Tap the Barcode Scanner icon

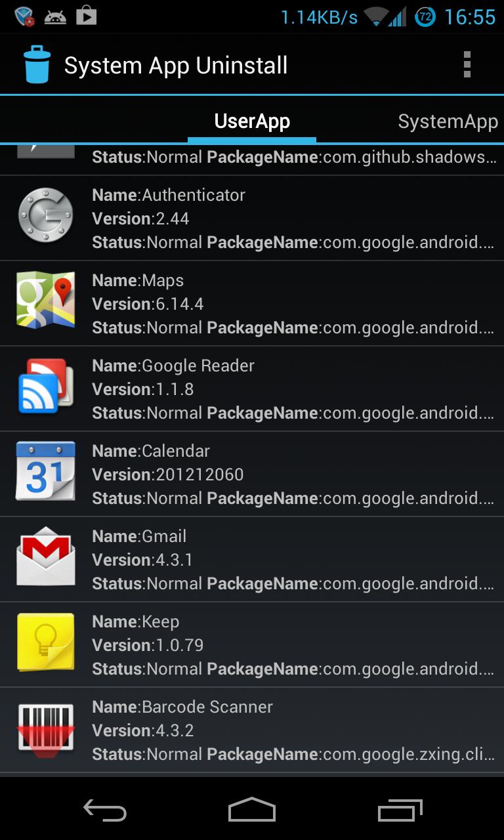tap(45, 730)
